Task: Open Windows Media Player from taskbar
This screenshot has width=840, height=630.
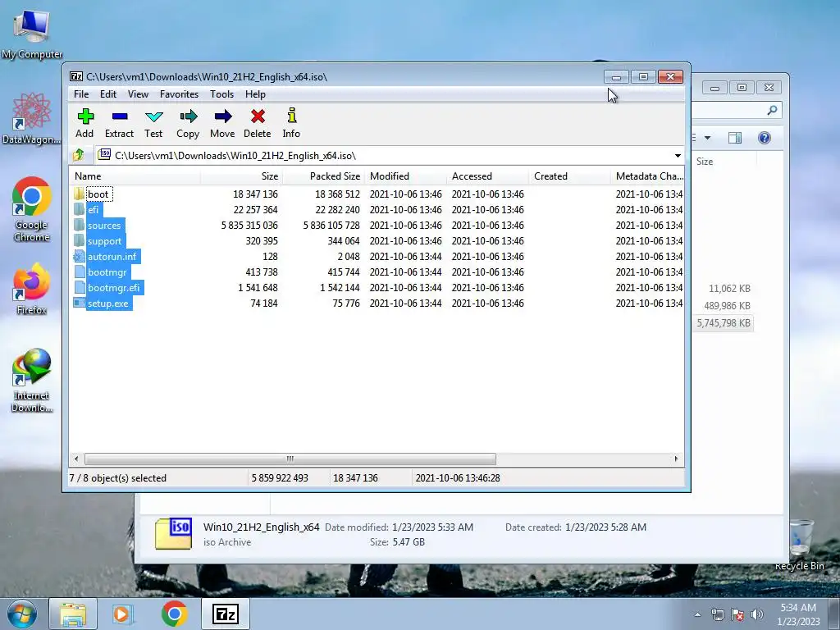Action: click(122, 614)
